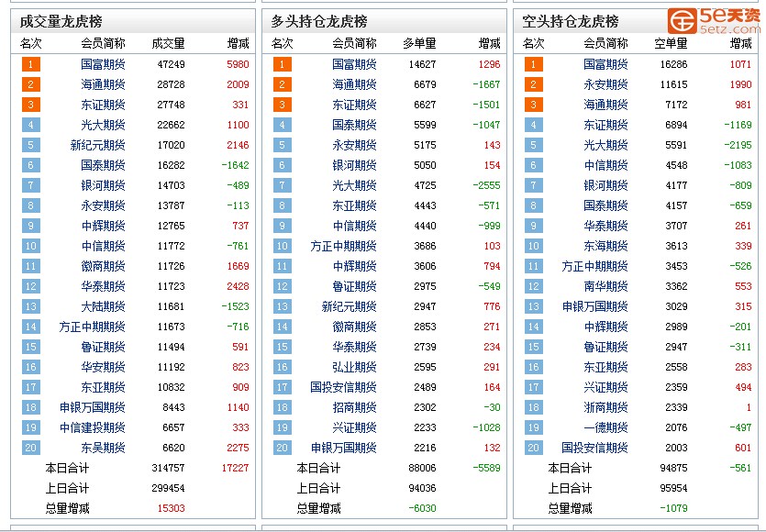
Task: Open 方正中期期货 in 成交量龙虎榜
Action: pyautogui.click(x=93, y=327)
